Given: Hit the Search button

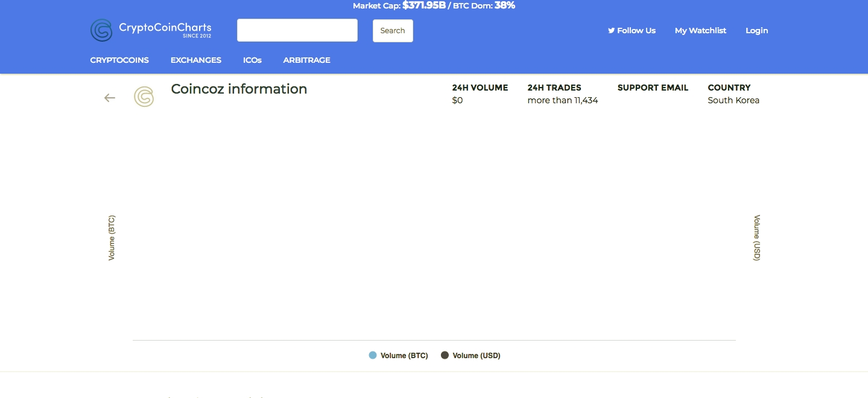Looking at the screenshot, I should [393, 31].
